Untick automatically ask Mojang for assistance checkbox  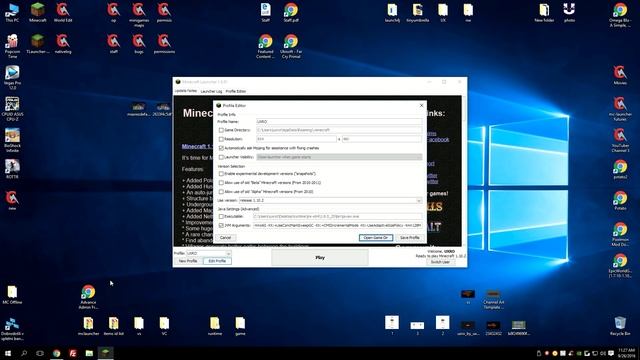coord(221,148)
